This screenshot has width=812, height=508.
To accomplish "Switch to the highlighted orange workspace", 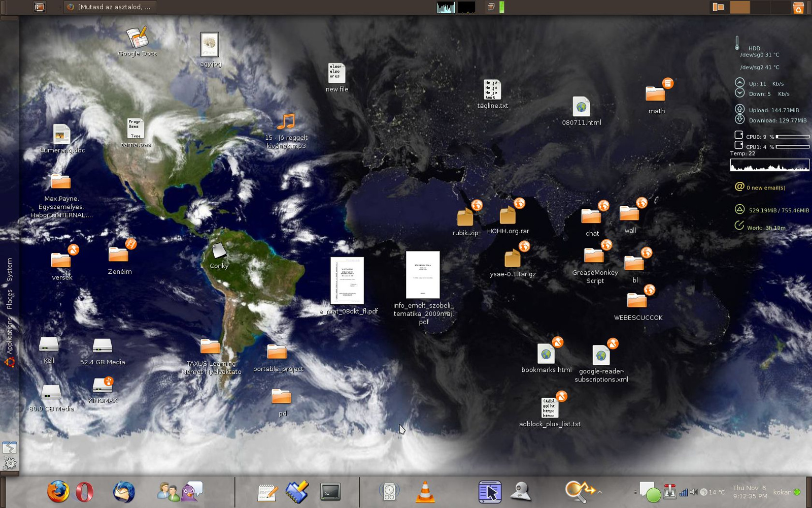I will coord(740,7).
